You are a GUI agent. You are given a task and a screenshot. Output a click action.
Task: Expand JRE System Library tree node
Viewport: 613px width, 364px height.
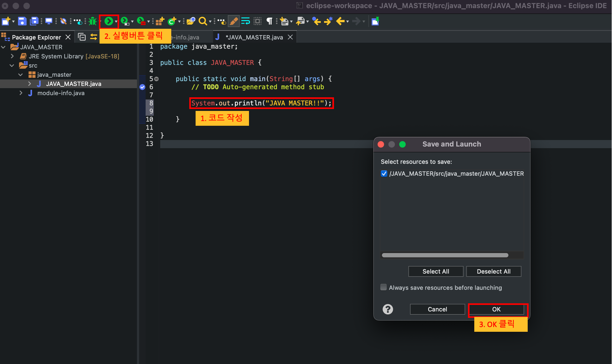pos(12,56)
